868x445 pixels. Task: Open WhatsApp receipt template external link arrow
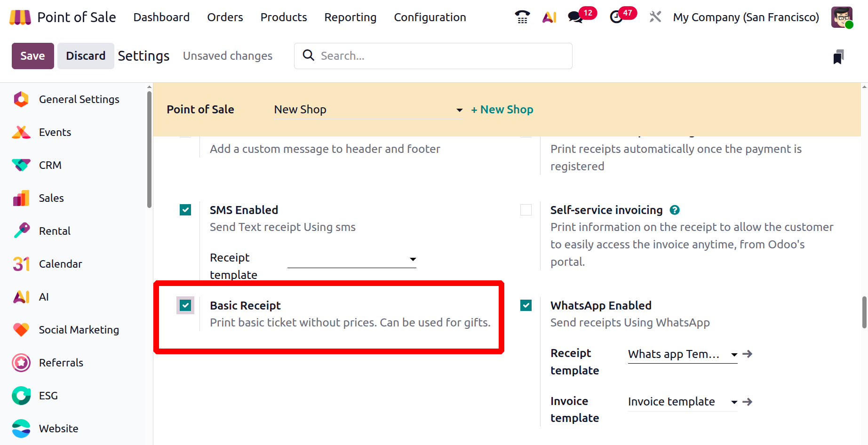748,354
